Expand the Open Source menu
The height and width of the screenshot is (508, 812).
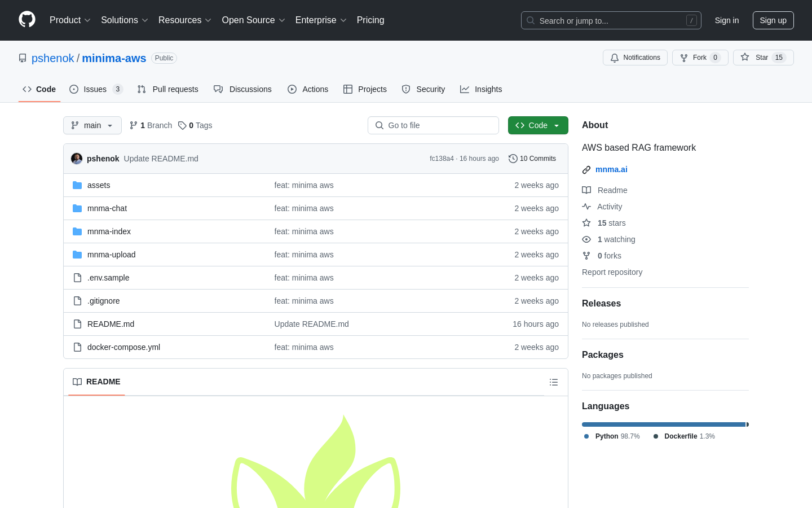click(x=254, y=20)
